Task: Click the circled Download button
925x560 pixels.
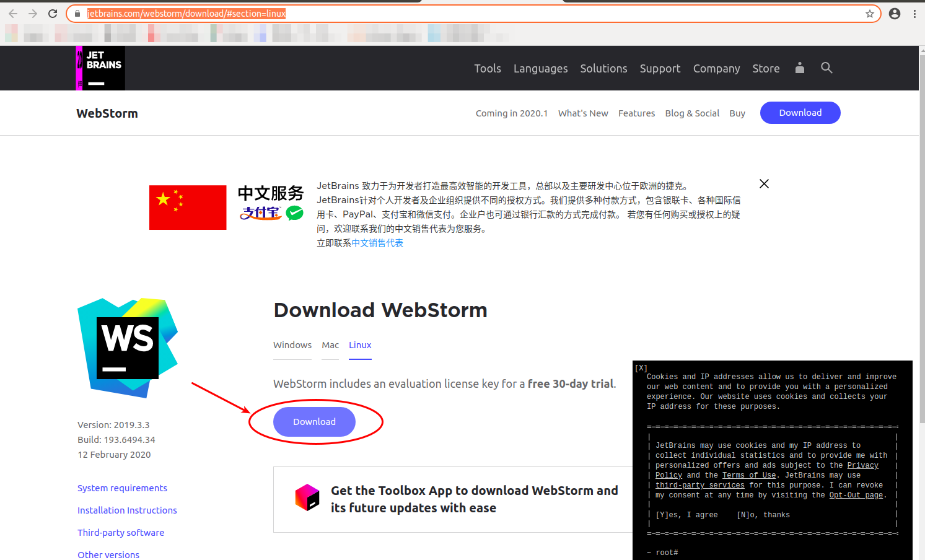Action: 314,421
